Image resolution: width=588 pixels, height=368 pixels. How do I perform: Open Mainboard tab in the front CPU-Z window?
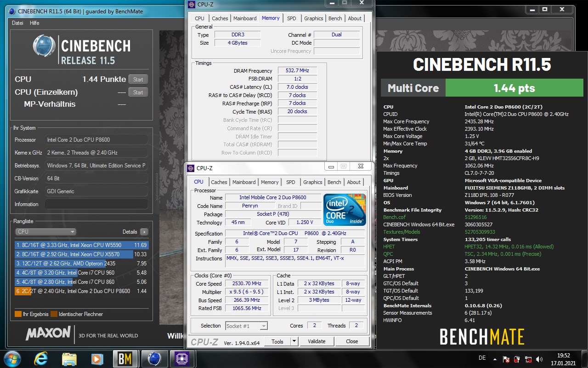244,182
